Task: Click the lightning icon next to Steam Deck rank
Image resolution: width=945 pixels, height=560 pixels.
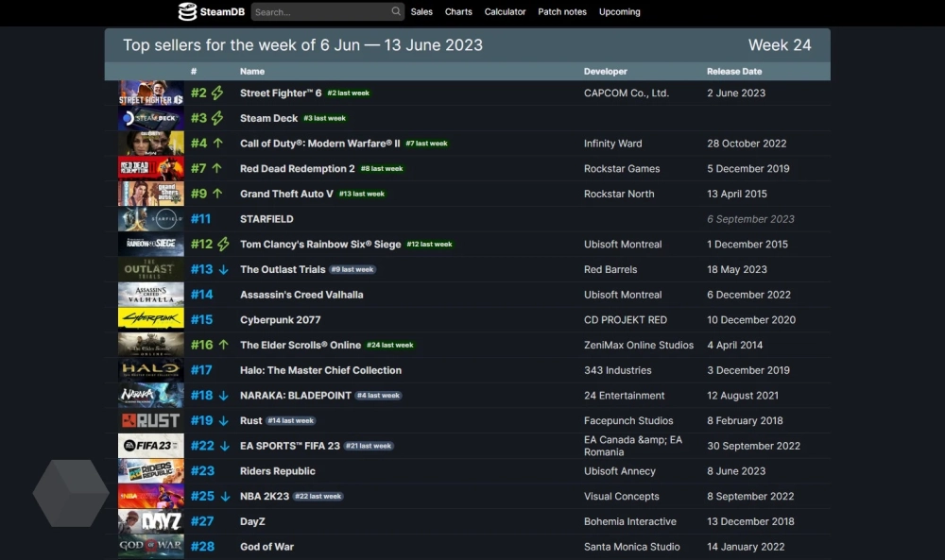Action: tap(217, 118)
